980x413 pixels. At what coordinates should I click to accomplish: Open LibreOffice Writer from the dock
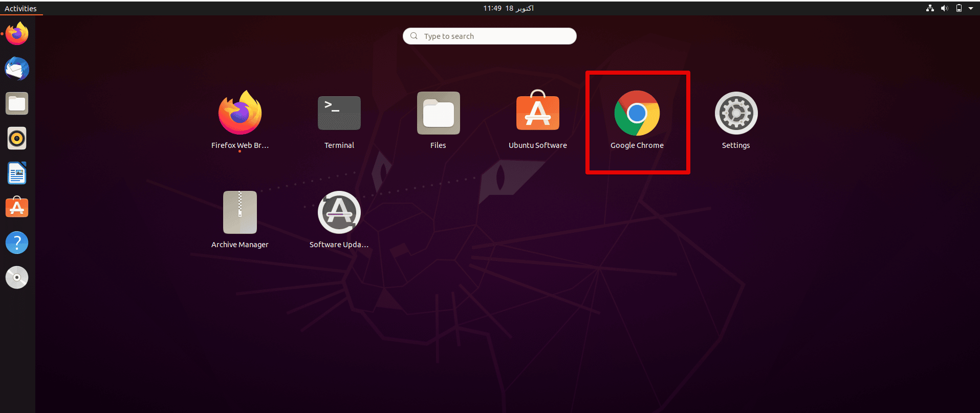17,173
